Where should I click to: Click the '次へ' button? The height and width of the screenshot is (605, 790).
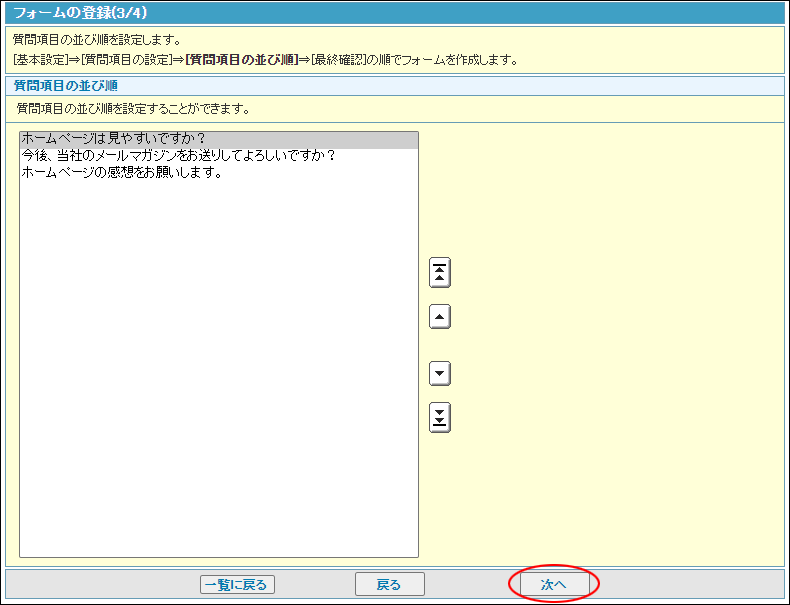[x=553, y=584]
